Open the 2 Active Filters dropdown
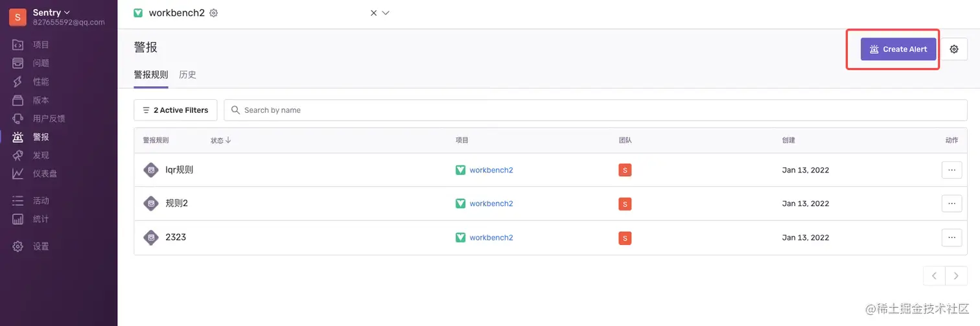This screenshot has height=326, width=980. click(x=176, y=110)
